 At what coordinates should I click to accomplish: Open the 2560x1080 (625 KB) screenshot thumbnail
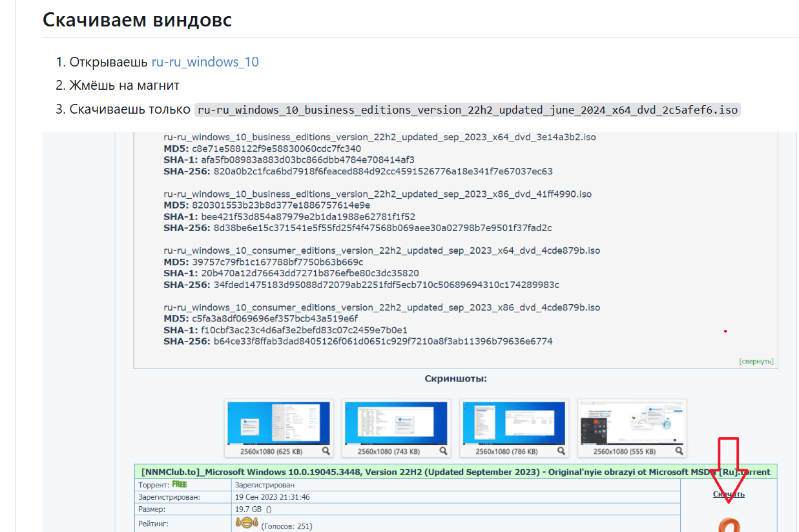pos(278,428)
